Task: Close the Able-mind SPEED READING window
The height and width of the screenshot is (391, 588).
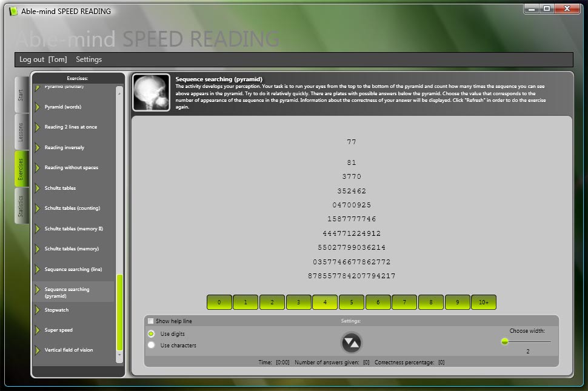Action: pyautogui.click(x=567, y=8)
